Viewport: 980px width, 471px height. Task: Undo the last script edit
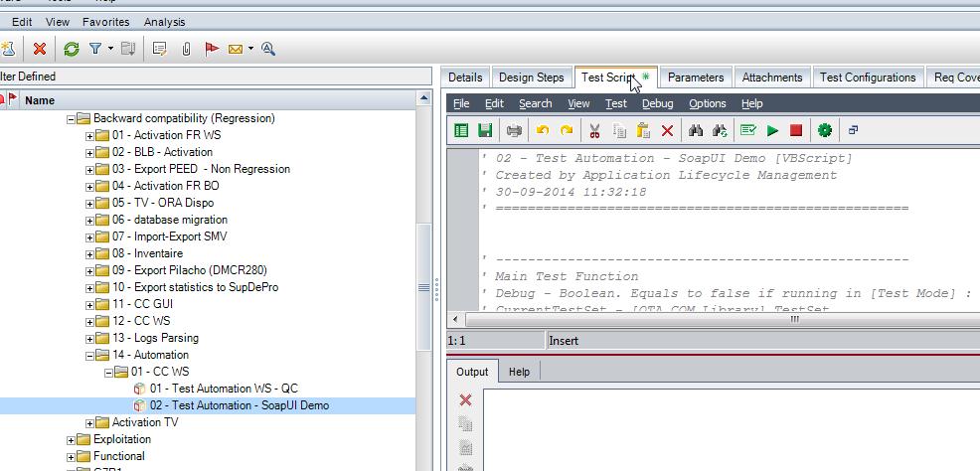pos(543,130)
